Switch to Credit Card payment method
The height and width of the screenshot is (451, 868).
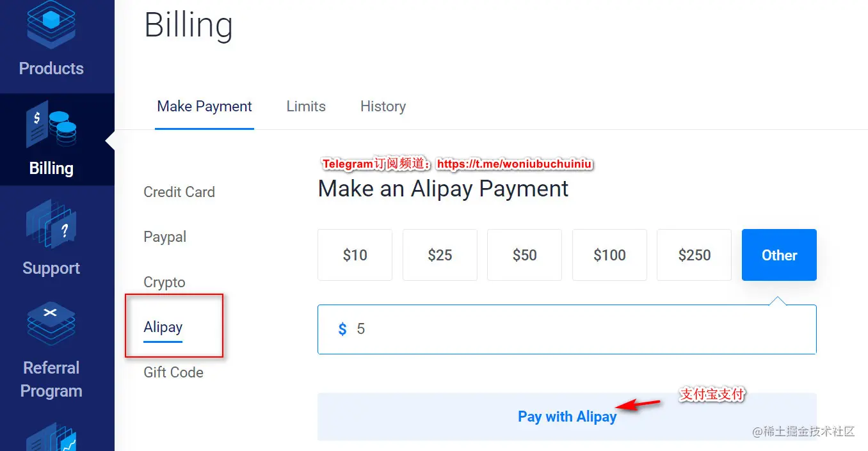click(x=179, y=192)
